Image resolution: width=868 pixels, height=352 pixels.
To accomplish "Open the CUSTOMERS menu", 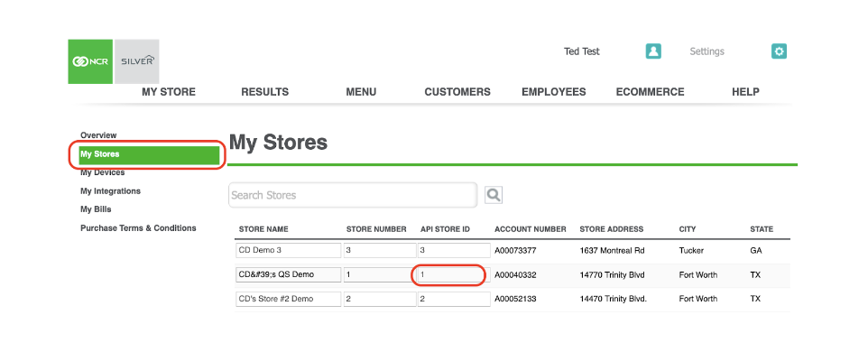I will click(x=457, y=92).
